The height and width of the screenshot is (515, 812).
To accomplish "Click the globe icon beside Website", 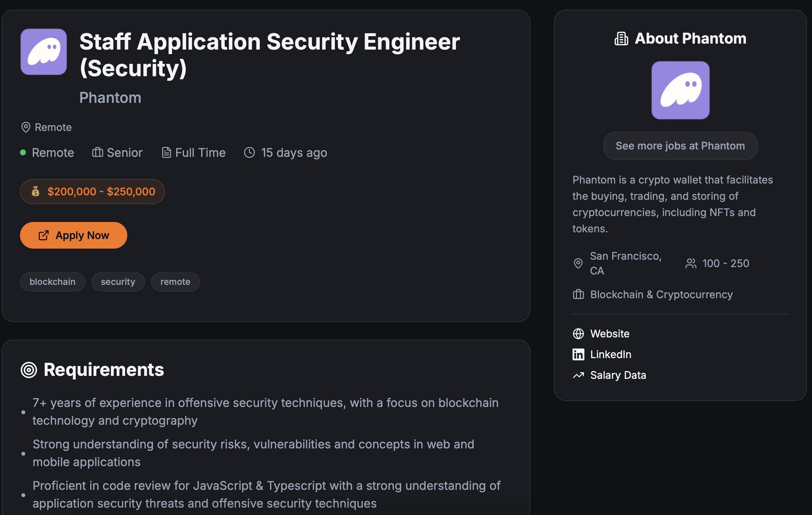I will (578, 334).
